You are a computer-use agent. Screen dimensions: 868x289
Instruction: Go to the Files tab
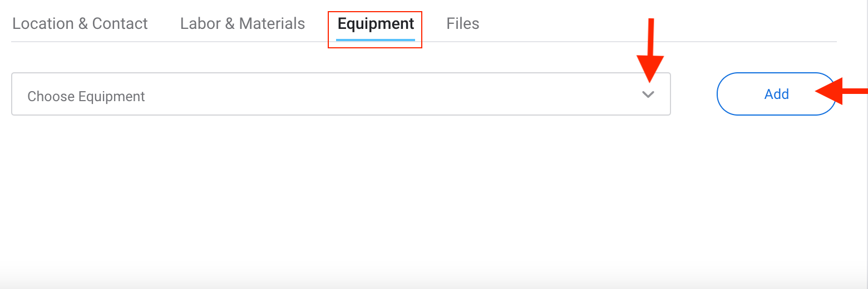pos(462,24)
